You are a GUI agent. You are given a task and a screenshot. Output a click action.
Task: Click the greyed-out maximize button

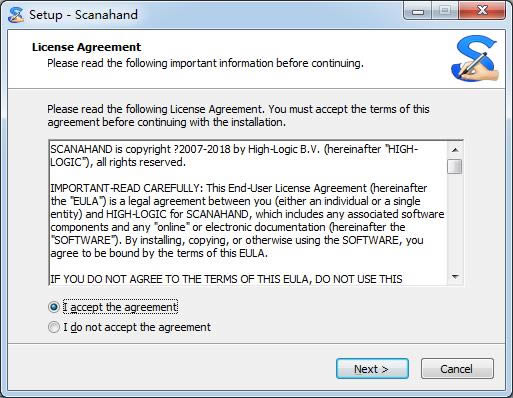(x=445, y=11)
